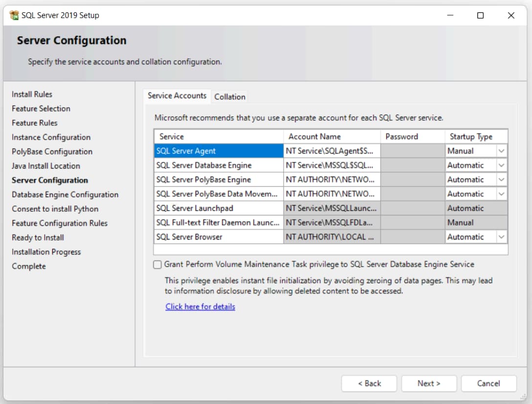Click the Next button
Image resolution: width=532 pixels, height=404 pixels.
click(x=429, y=383)
